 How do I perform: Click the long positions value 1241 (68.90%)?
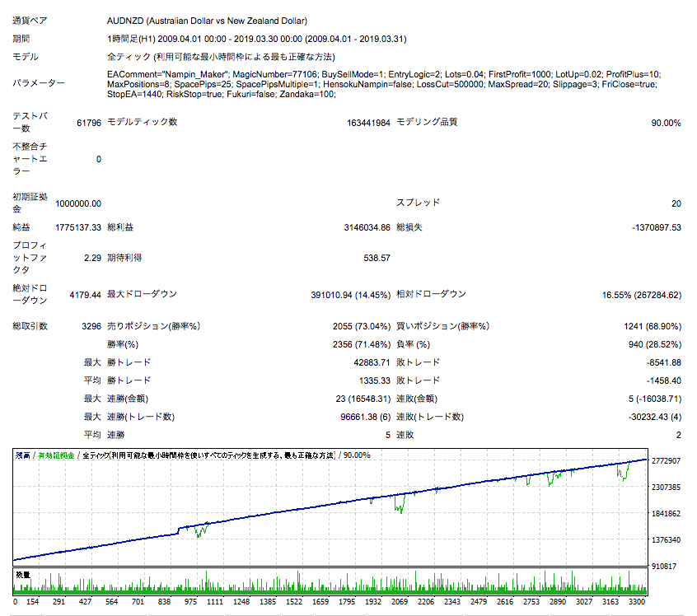[x=653, y=326]
